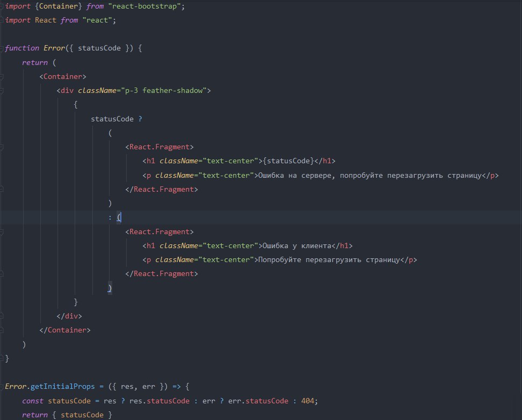
Task: Click {Container} in the first import line
Action: click(x=58, y=6)
